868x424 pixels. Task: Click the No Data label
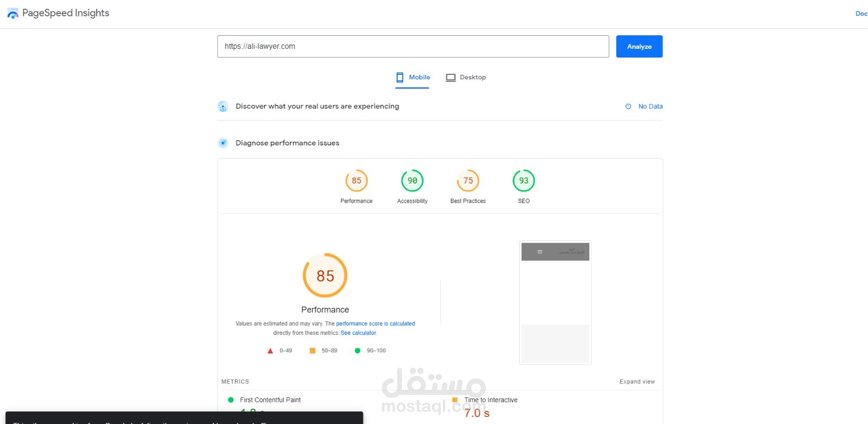(x=650, y=106)
